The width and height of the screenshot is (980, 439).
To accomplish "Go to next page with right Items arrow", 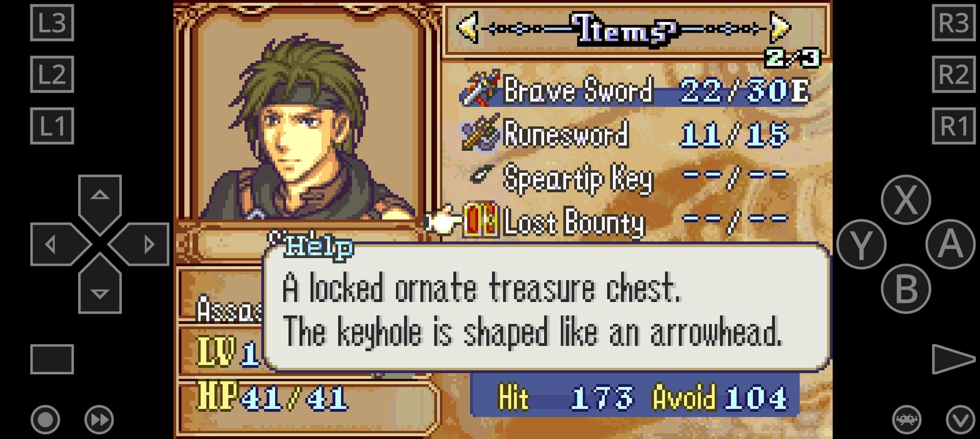I will point(779,28).
